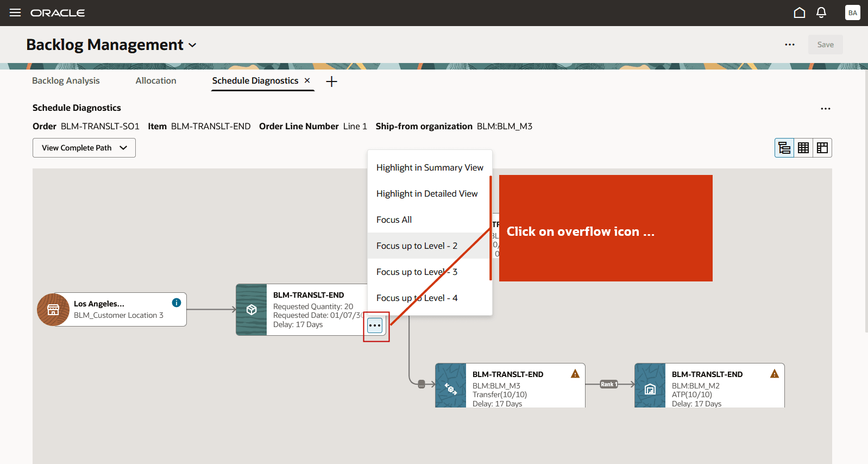
Task: Select the Schedule Diagnostics tab
Action: (255, 80)
